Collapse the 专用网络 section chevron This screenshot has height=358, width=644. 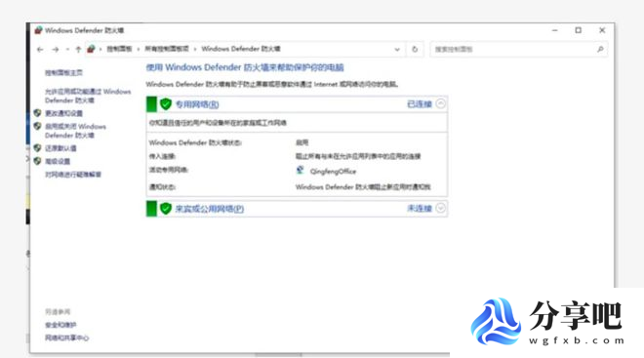coord(440,103)
